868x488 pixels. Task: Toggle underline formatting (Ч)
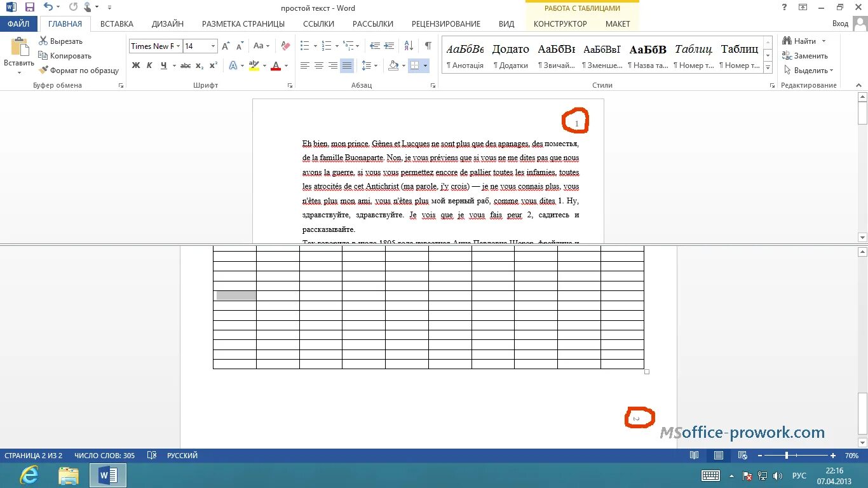point(164,65)
